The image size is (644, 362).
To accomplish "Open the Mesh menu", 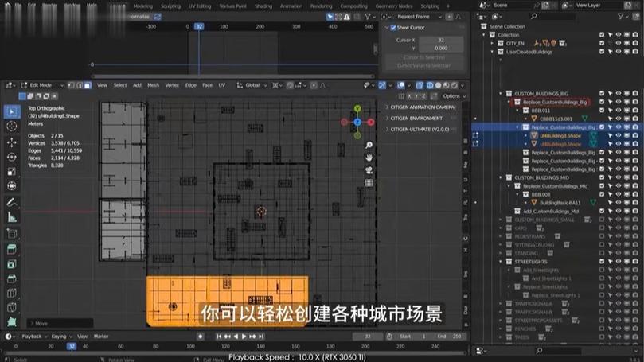I will click(x=153, y=85).
